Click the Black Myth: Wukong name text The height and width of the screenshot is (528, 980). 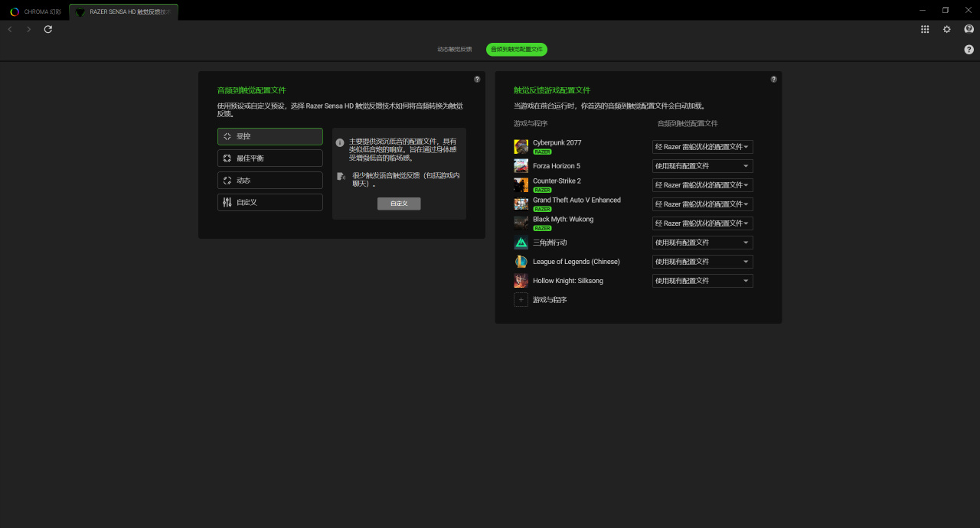pyautogui.click(x=563, y=220)
